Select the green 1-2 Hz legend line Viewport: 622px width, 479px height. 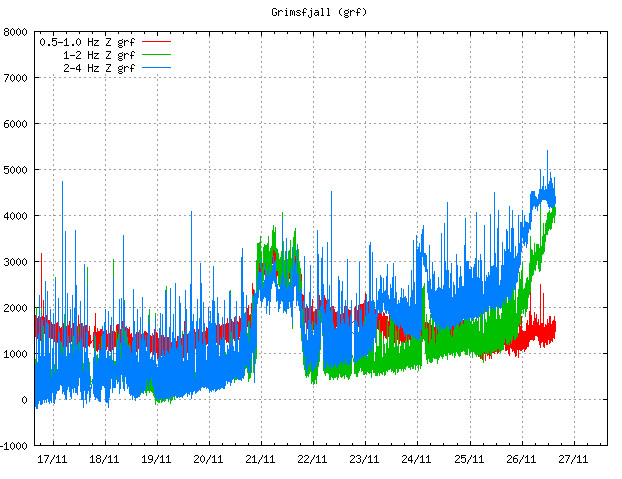click(156, 54)
